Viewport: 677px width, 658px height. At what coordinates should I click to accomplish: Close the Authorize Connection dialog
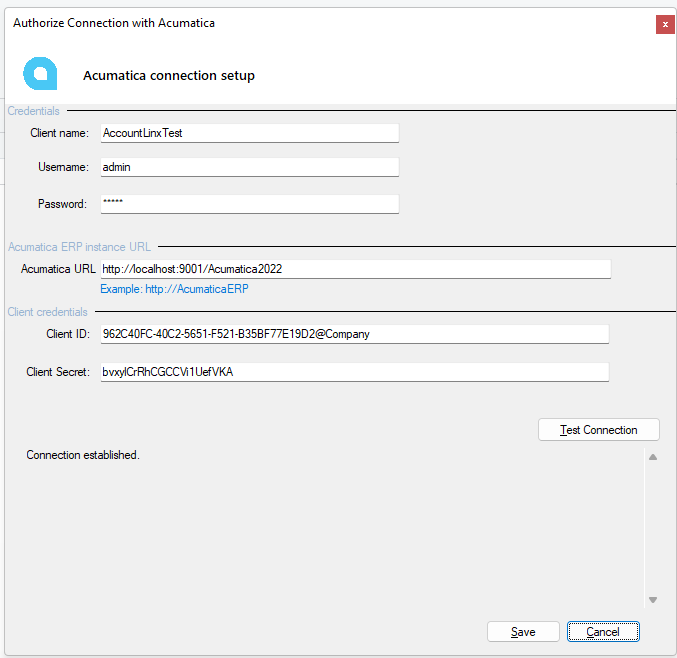665,25
